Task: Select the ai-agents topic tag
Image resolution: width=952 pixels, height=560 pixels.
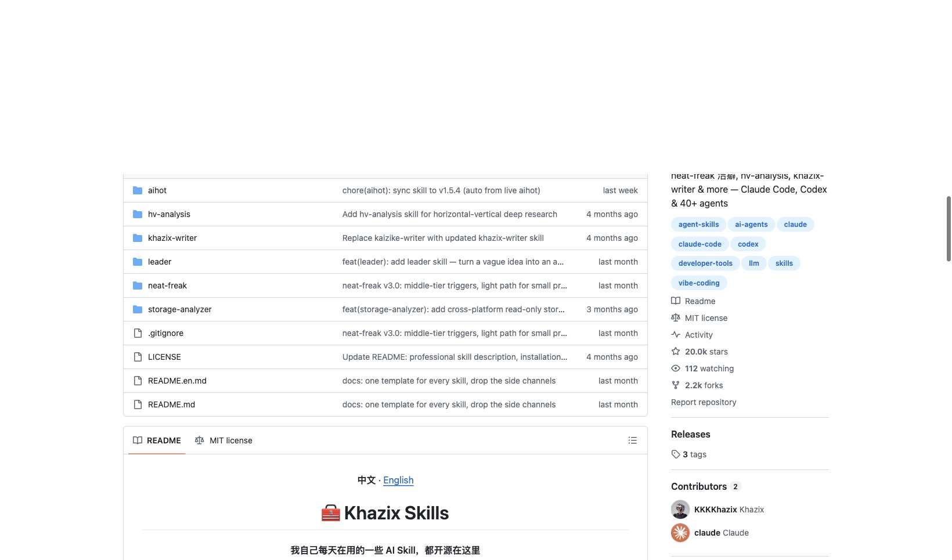Action: (751, 225)
